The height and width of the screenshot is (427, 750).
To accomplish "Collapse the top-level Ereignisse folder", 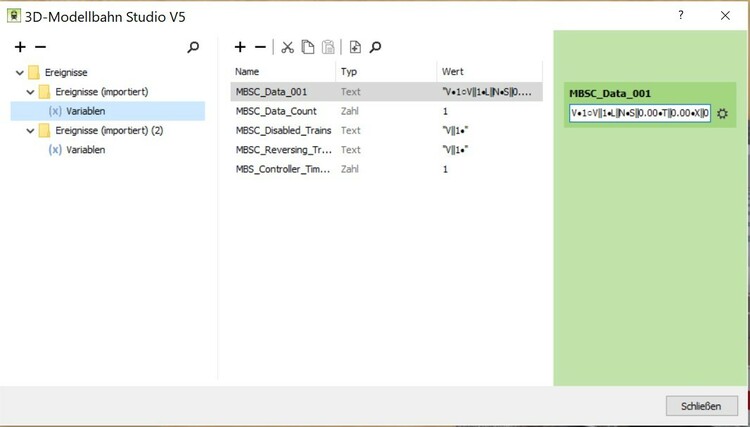I will coord(20,73).
